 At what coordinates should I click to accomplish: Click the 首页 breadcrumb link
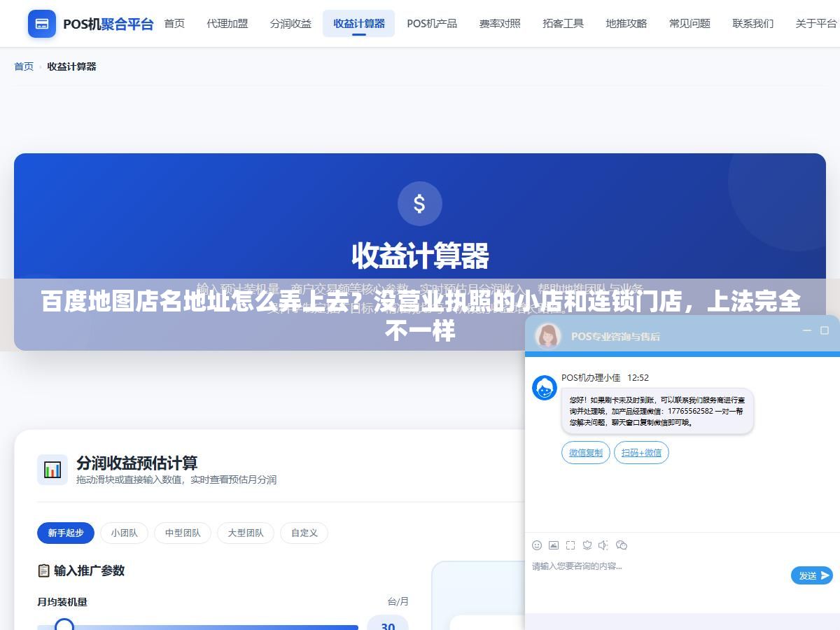click(24, 66)
